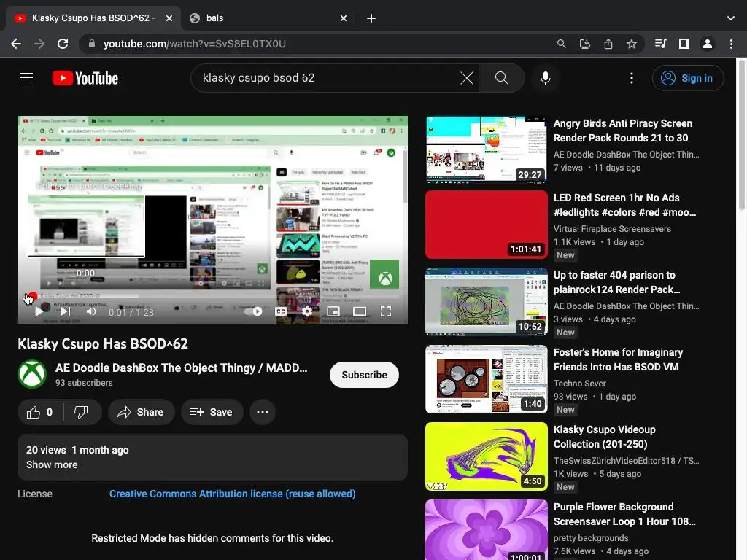This screenshot has height=560, width=747.
Task: Open the browser side panel icon
Action: click(684, 44)
